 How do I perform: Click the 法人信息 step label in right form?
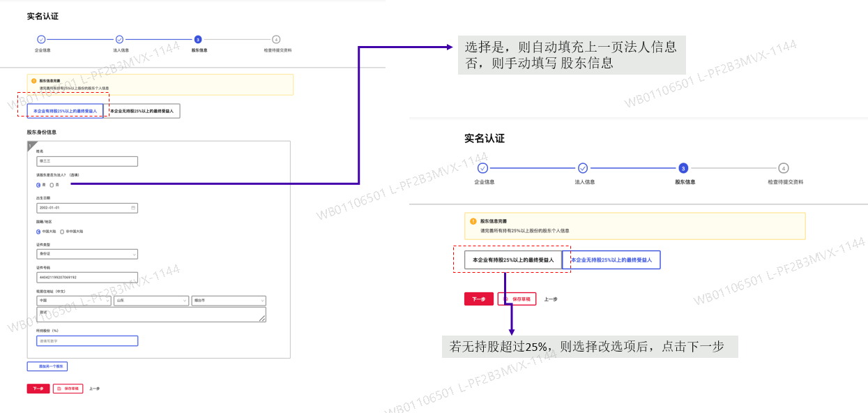click(584, 182)
